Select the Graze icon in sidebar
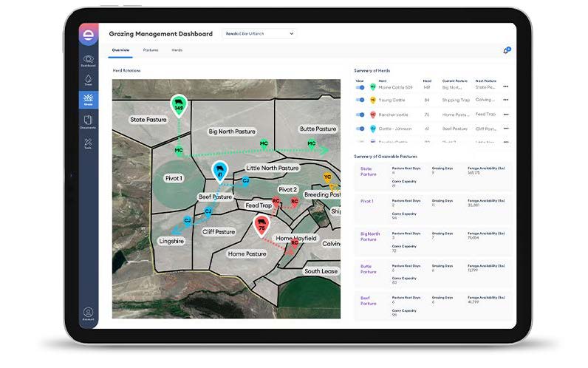588x368 pixels. click(88, 100)
